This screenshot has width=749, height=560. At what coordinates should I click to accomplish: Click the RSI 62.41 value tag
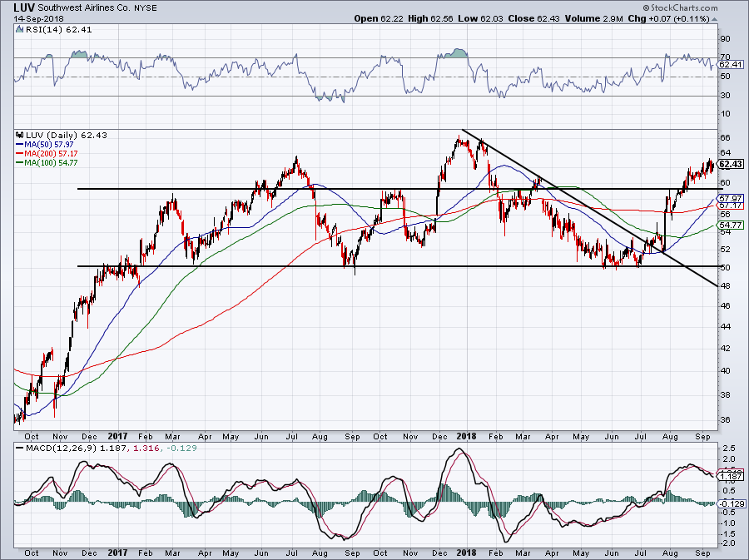pyautogui.click(x=730, y=64)
